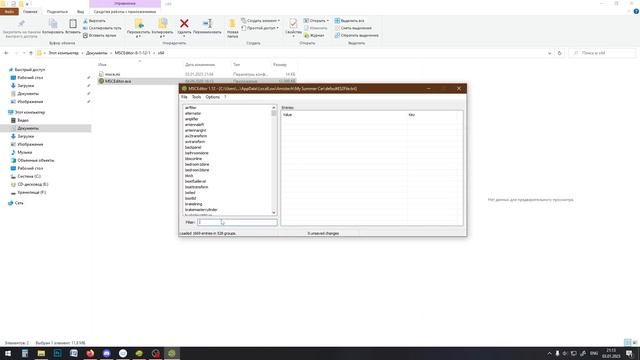The width and height of the screenshot is (640, 360).
Task: Open Firefox from the taskbar
Action: pyautogui.click(x=90, y=353)
